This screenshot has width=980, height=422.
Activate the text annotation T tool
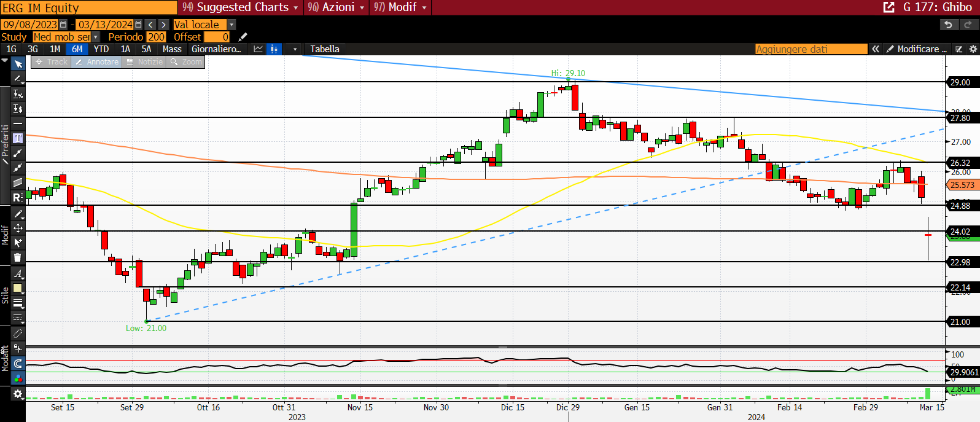pyautogui.click(x=18, y=138)
